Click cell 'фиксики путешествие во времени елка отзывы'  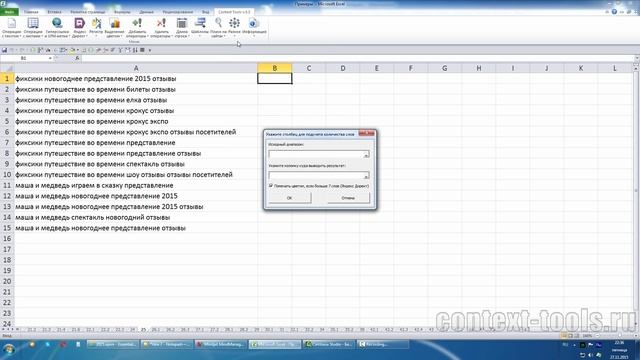point(136,100)
